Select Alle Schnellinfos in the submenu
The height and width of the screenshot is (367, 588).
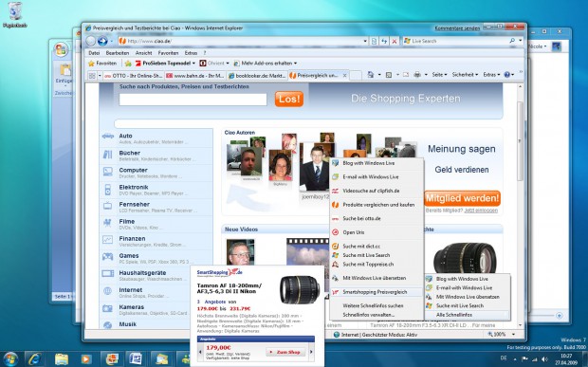pyautogui.click(x=468, y=315)
